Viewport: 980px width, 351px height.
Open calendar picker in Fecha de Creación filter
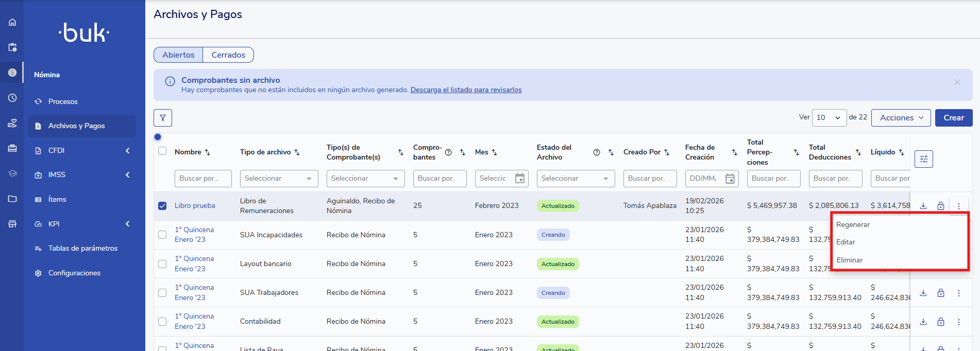point(730,179)
